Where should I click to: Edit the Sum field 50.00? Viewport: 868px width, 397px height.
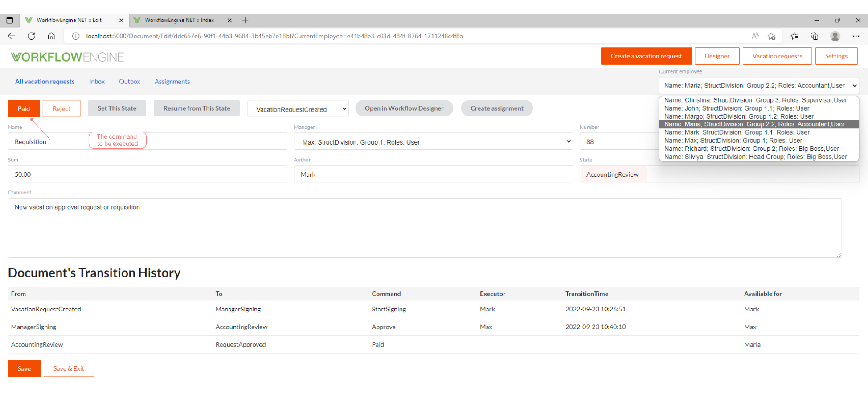pos(147,174)
